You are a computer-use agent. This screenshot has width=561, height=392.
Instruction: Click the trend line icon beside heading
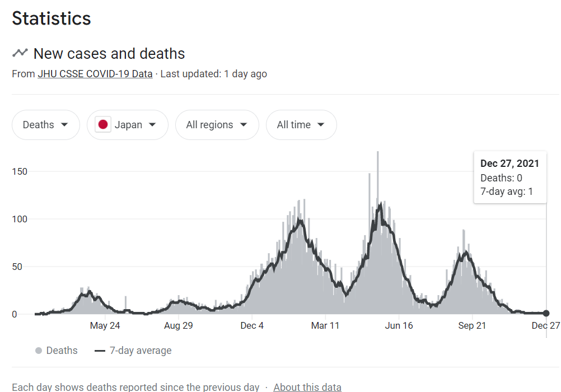click(20, 53)
